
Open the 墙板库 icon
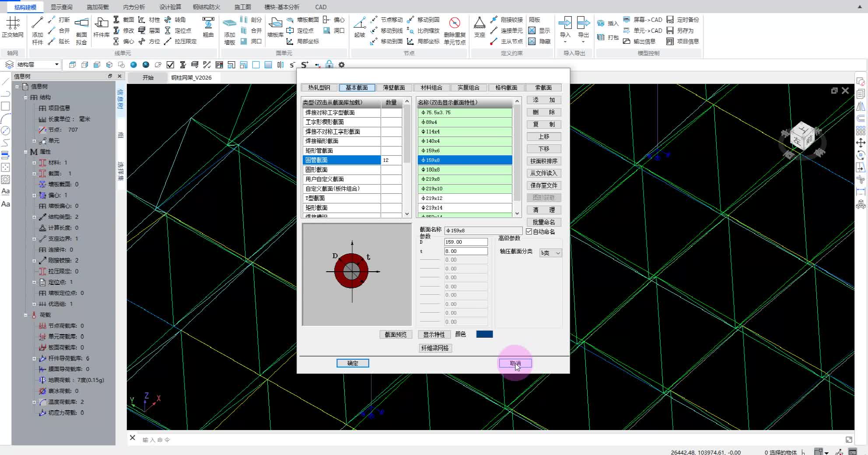coord(275,23)
